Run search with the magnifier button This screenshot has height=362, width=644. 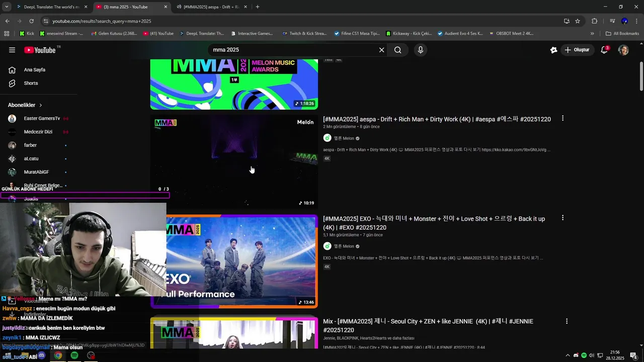tap(398, 50)
